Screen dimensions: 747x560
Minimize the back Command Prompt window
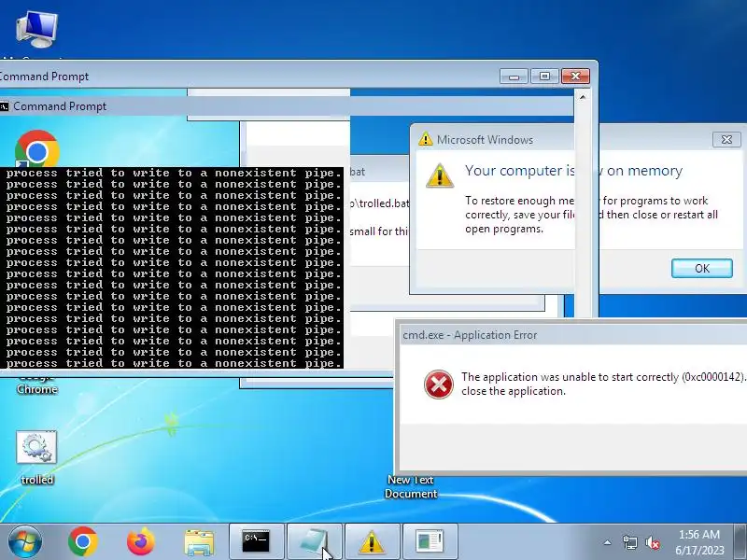514,77
